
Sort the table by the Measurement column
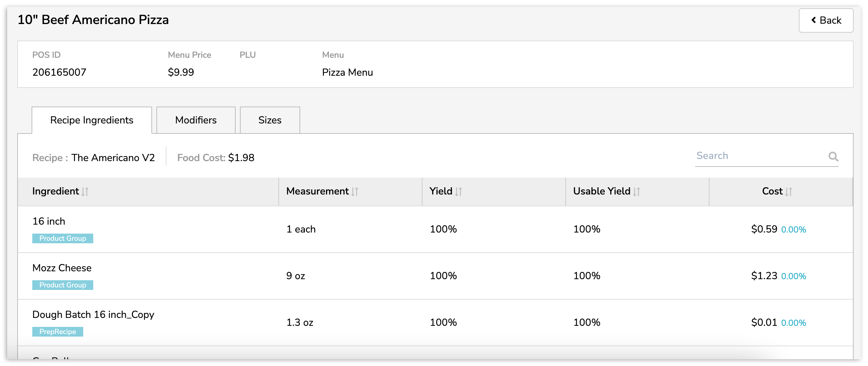coord(354,191)
